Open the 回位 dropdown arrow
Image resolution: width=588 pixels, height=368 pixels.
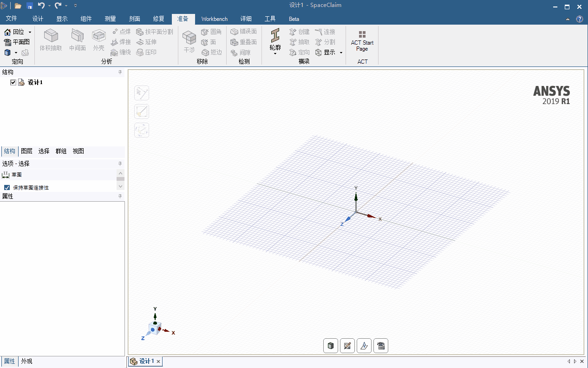(30, 32)
